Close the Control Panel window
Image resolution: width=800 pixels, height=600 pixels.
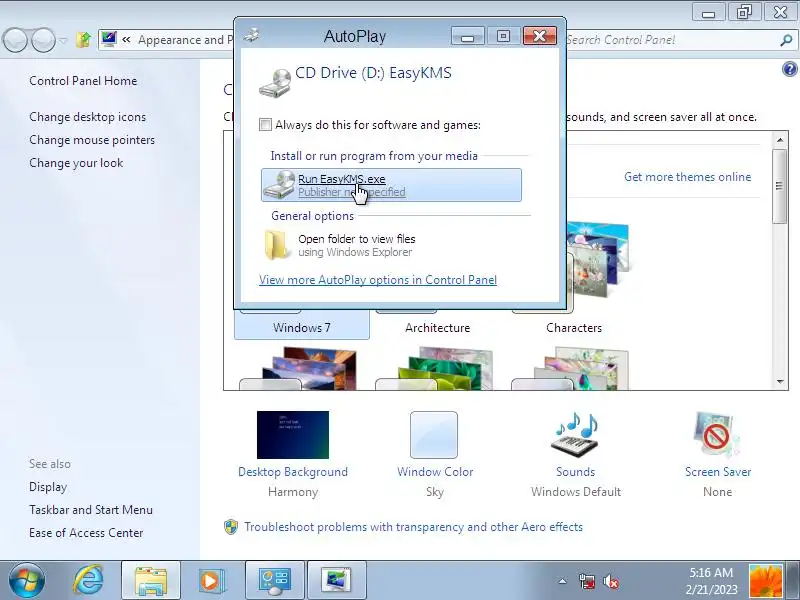780,12
